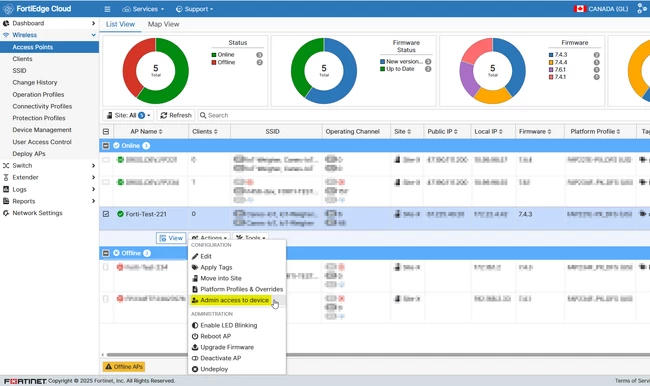
Task: Sort table by Site column
Action: click(x=403, y=131)
